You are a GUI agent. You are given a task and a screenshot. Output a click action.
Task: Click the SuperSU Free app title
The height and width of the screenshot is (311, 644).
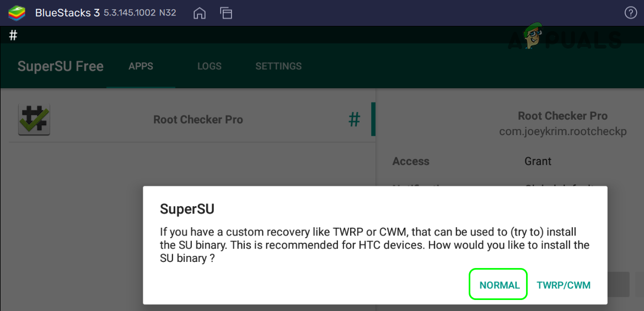coord(61,66)
